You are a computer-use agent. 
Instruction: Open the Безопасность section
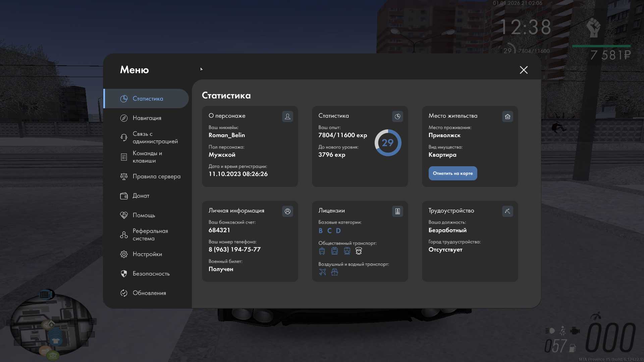[151, 274]
